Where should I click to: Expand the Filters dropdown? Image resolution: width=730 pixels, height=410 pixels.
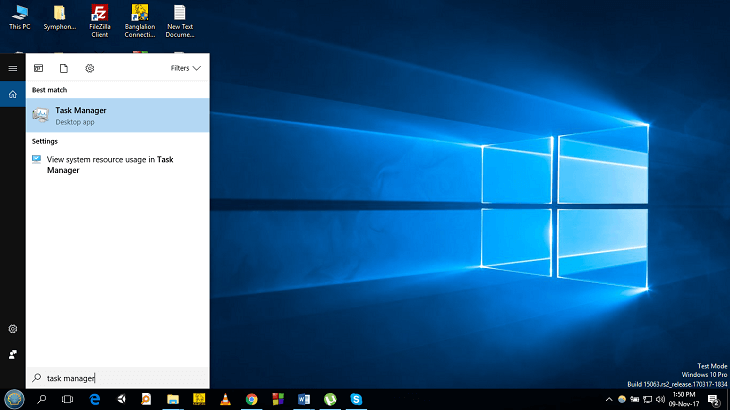186,68
